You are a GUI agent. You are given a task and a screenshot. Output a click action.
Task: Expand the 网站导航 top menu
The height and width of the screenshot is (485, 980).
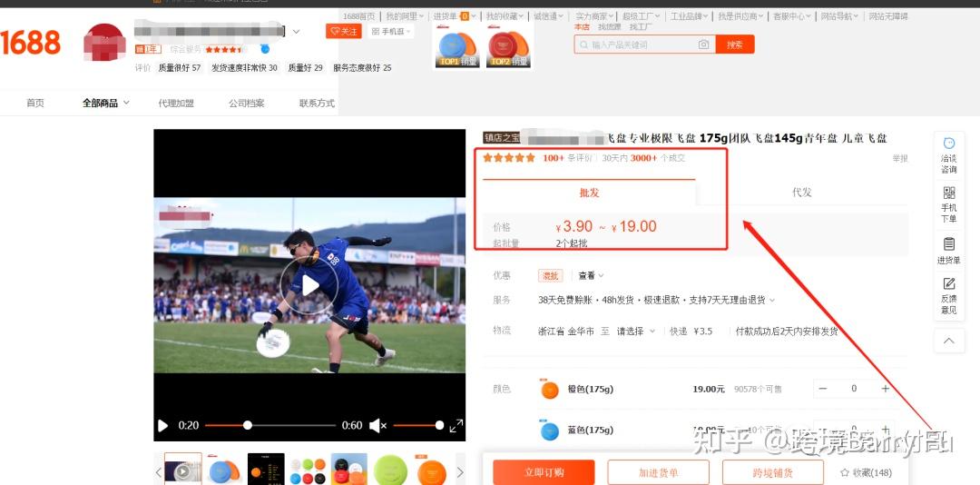coord(839,16)
